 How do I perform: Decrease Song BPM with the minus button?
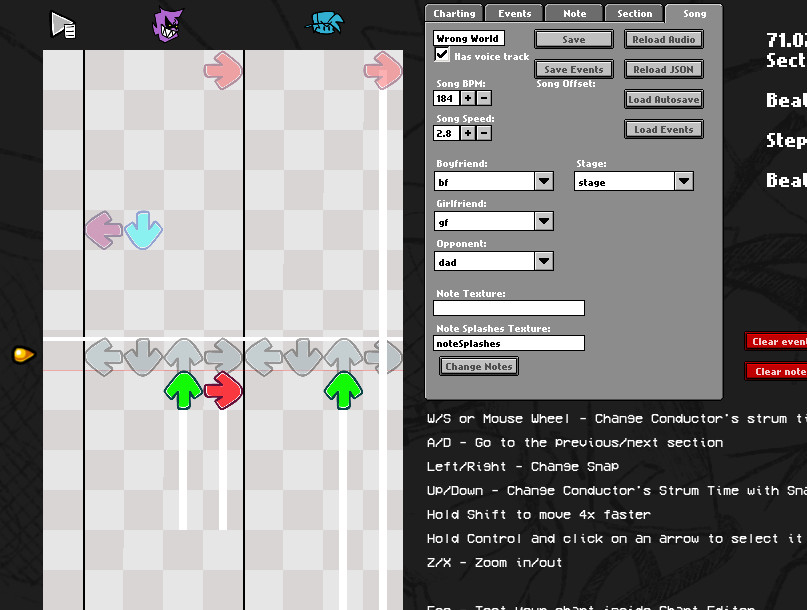[x=484, y=98]
